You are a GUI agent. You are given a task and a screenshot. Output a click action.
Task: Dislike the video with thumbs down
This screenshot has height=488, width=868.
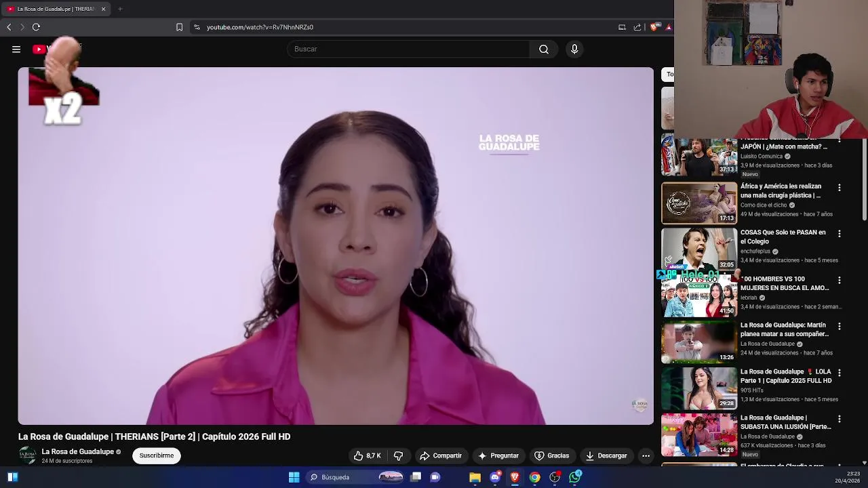point(398,455)
